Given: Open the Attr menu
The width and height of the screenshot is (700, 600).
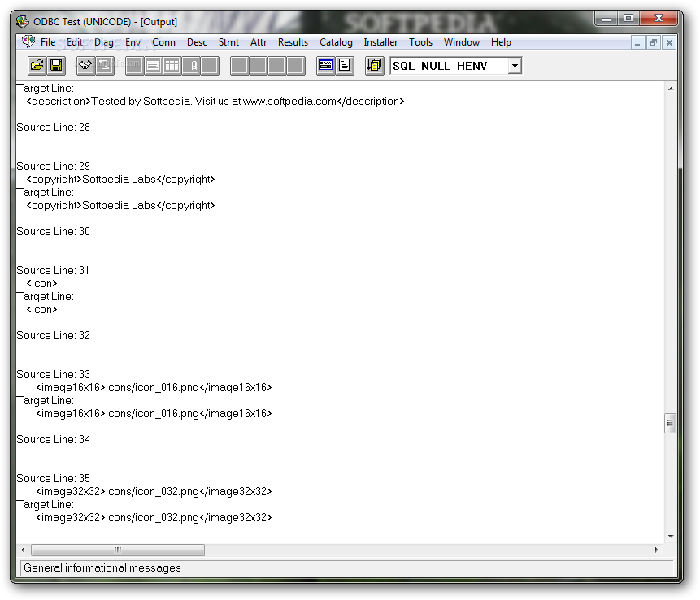Looking at the screenshot, I should coord(259,42).
